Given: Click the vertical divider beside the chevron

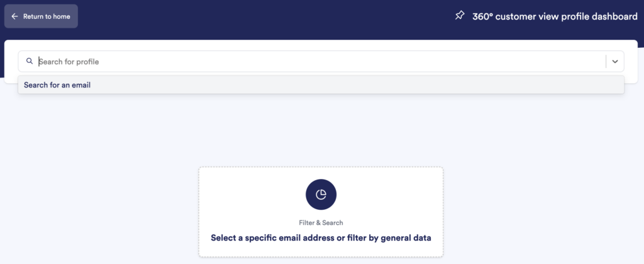Looking at the screenshot, I should [x=606, y=62].
